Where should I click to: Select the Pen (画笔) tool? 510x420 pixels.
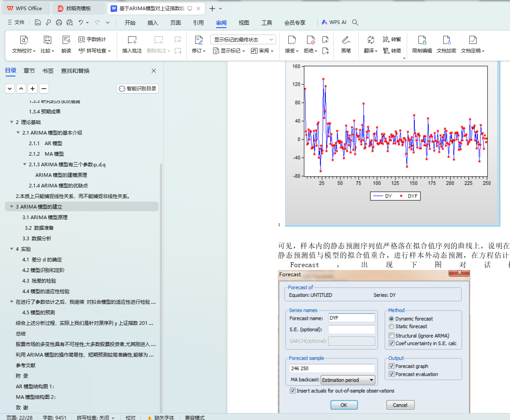(x=346, y=44)
